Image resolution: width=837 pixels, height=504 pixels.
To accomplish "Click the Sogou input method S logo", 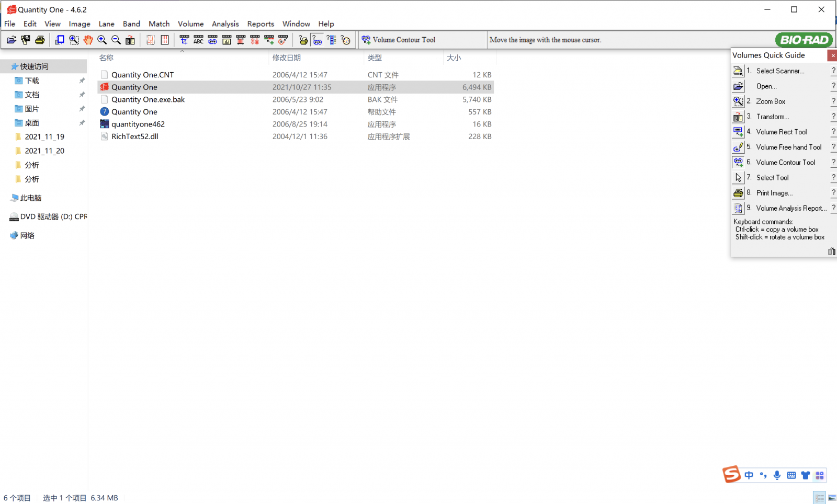I will (x=731, y=474).
